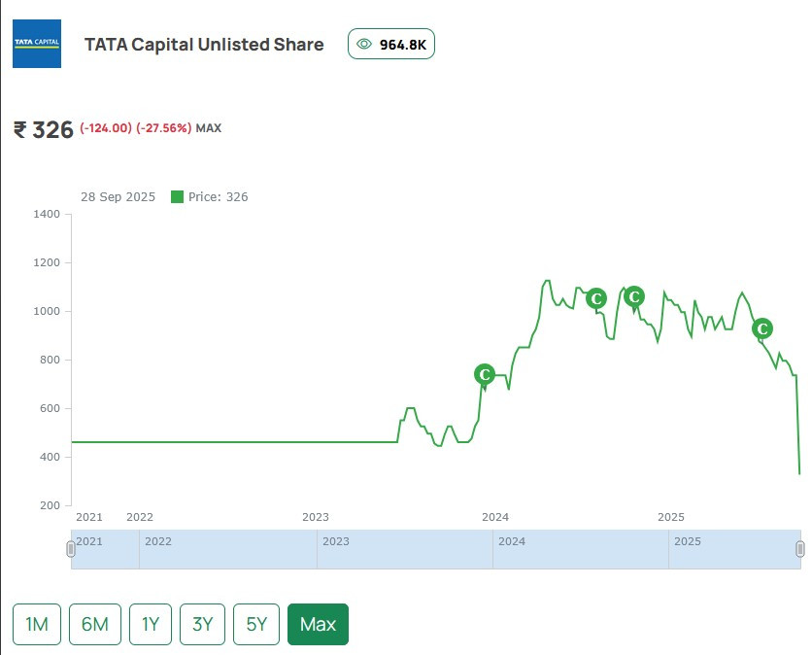
Task: Click the 2023 segment in the range navigator
Action: click(404, 549)
